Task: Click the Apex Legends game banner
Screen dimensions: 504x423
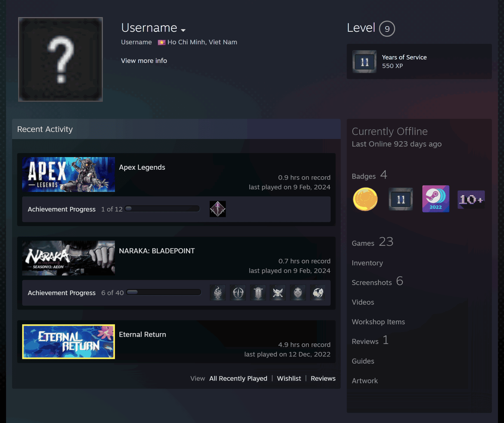Action: pos(69,174)
